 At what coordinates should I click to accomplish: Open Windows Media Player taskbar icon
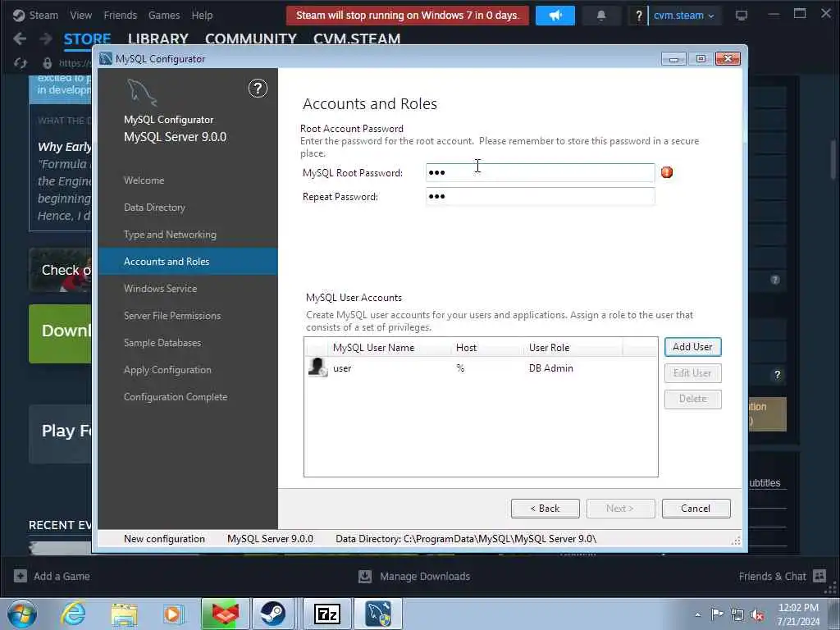tap(174, 614)
